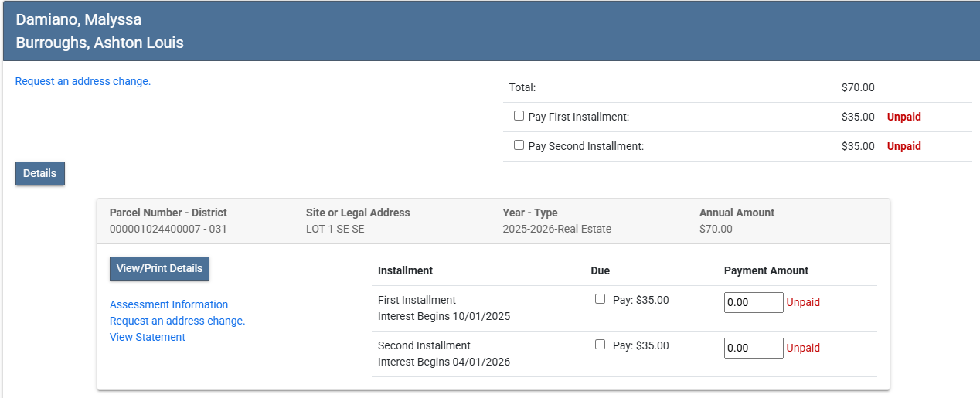
Task: Click the Total $70.00 amount
Action: 857,87
